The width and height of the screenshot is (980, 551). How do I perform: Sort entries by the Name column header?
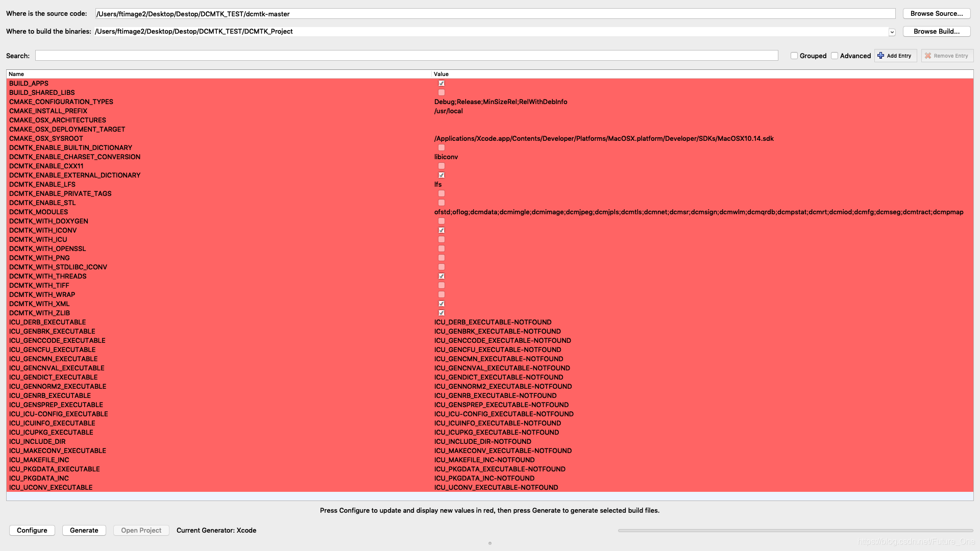[x=219, y=74]
